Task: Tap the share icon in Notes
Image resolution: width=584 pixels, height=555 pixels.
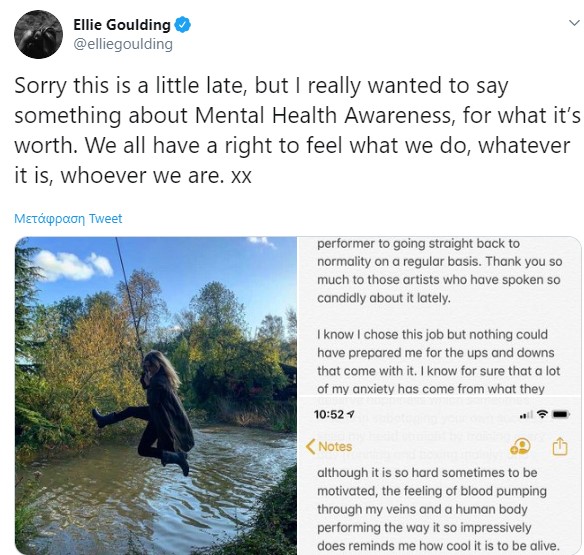Action: click(x=560, y=446)
